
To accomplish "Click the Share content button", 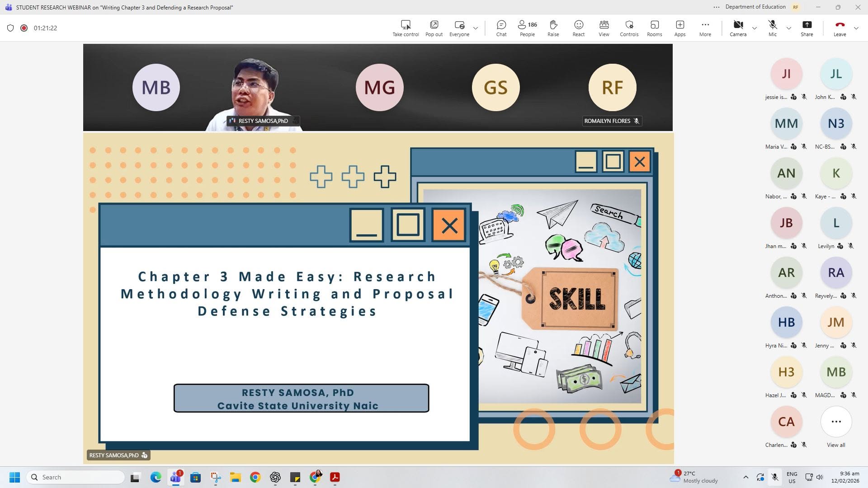I will (x=807, y=28).
